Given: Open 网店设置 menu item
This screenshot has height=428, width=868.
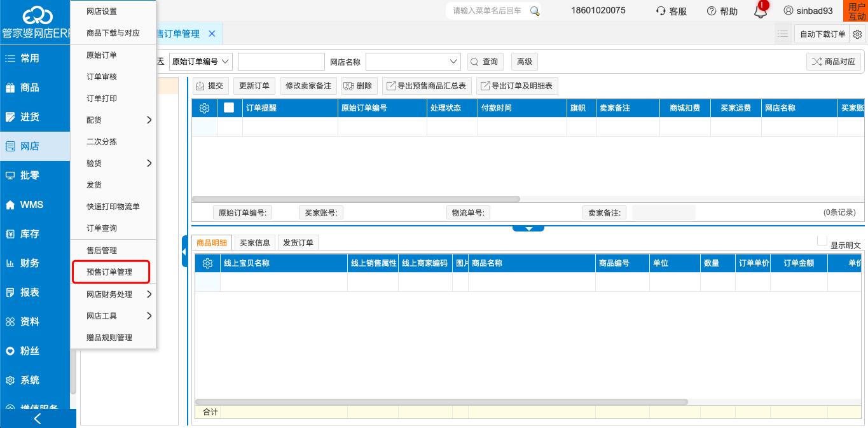Looking at the screenshot, I should [113, 11].
